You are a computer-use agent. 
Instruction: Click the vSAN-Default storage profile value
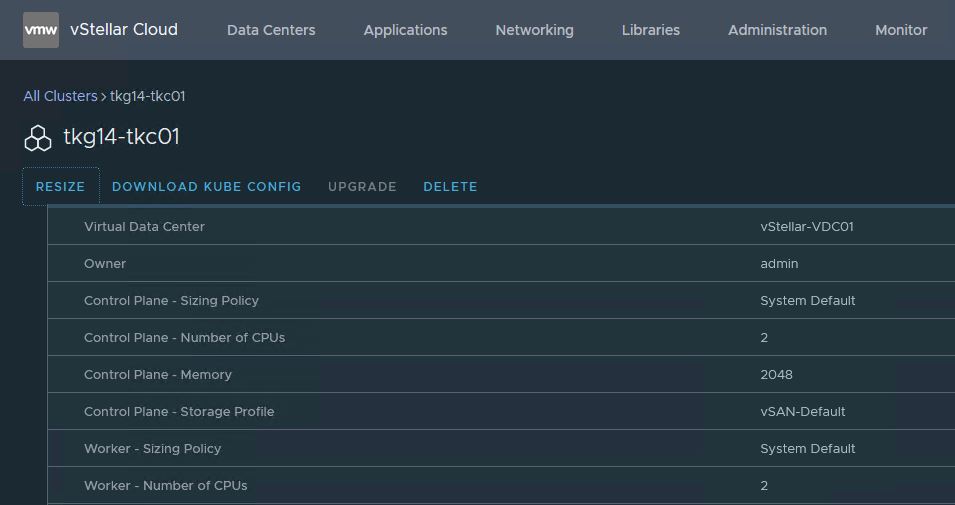click(x=802, y=412)
